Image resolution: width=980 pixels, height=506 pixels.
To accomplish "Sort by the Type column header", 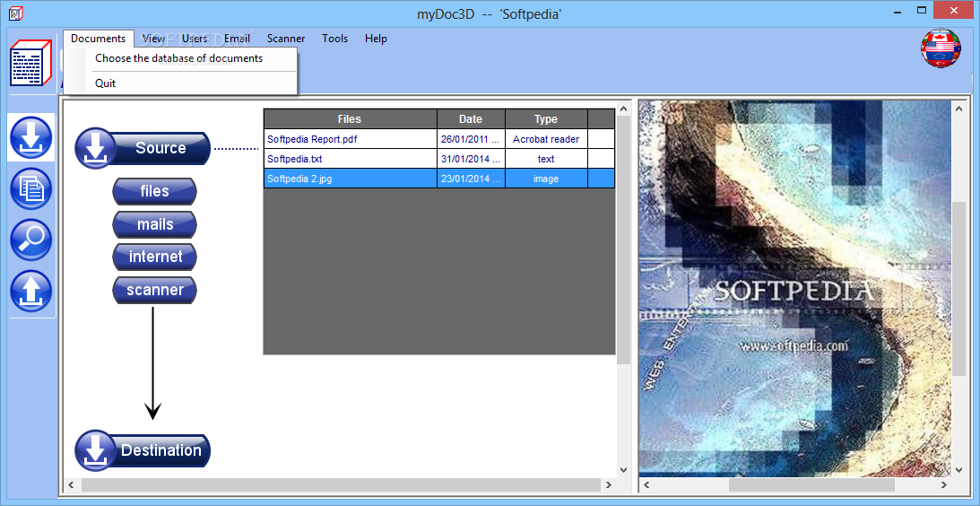I will pyautogui.click(x=546, y=118).
